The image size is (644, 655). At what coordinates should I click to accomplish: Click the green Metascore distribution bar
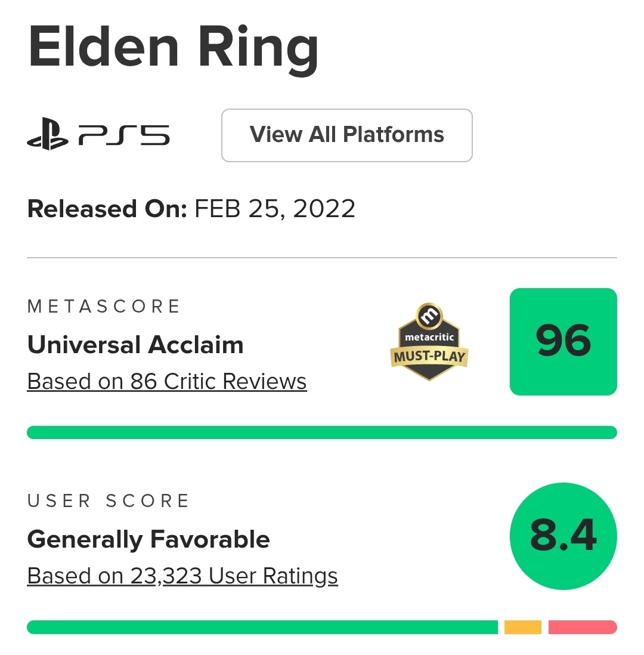[322, 432]
